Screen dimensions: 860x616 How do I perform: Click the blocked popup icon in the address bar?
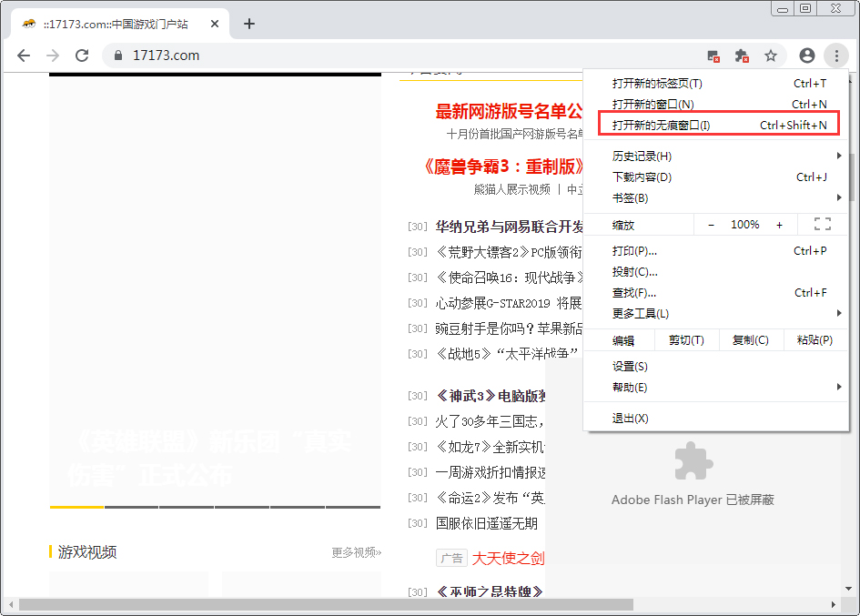coord(713,56)
